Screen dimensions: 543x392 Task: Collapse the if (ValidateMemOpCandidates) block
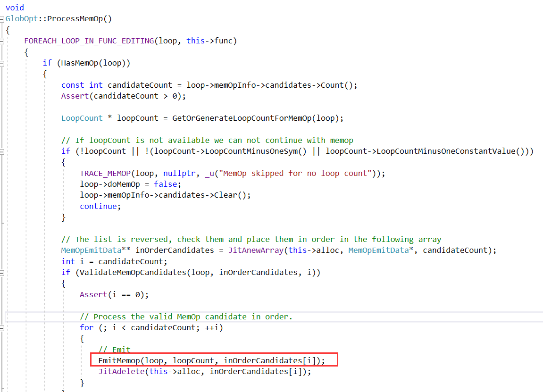[2, 273]
